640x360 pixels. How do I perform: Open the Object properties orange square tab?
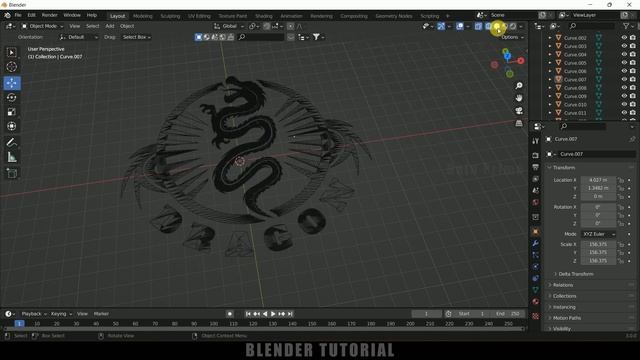click(x=536, y=231)
